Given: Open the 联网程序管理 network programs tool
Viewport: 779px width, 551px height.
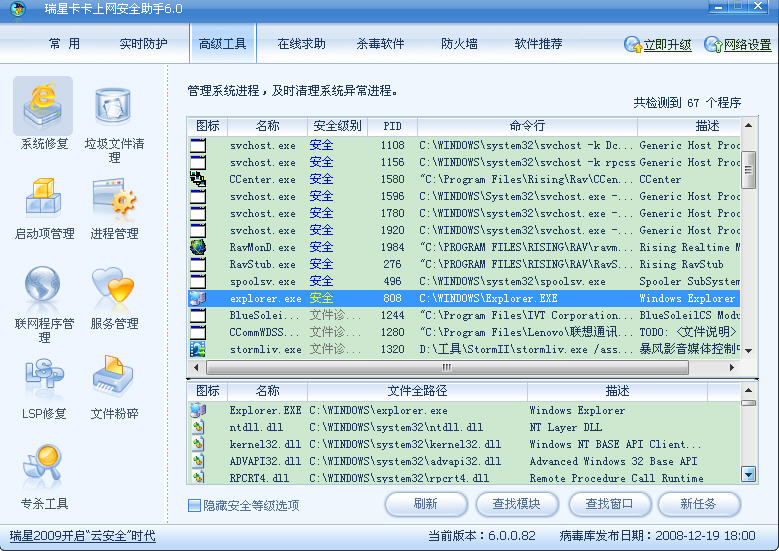Looking at the screenshot, I should pos(44,304).
